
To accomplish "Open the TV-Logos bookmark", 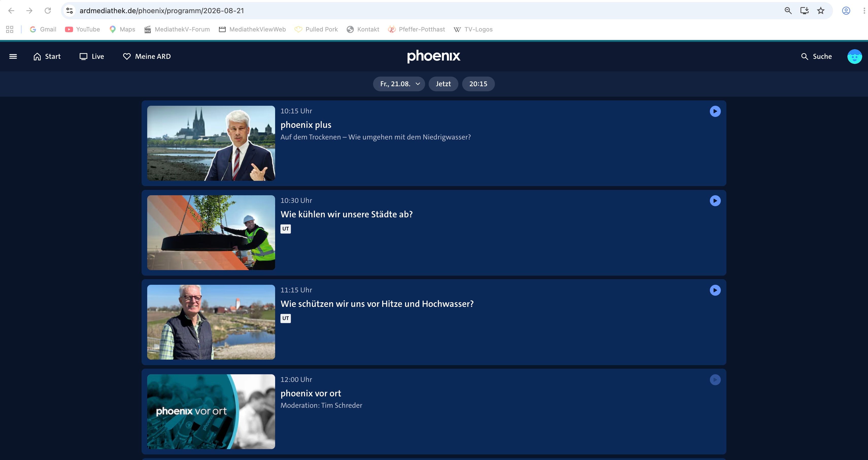I will (x=473, y=29).
